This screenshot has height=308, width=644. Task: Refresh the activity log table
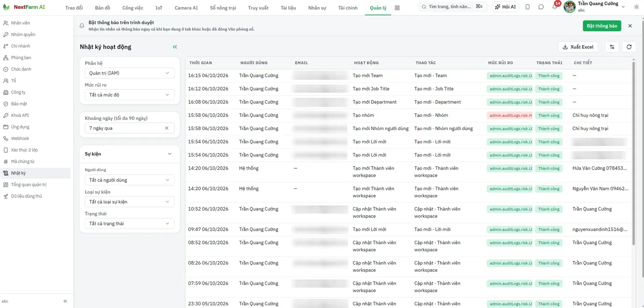pos(629,47)
